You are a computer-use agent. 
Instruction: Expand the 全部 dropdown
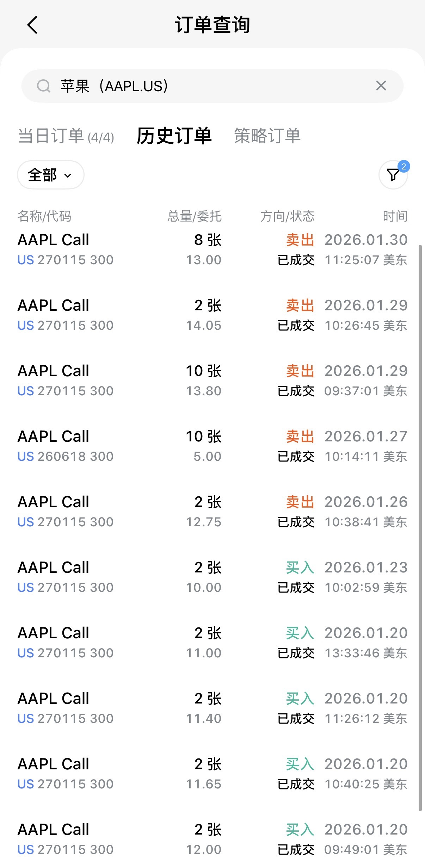click(50, 175)
